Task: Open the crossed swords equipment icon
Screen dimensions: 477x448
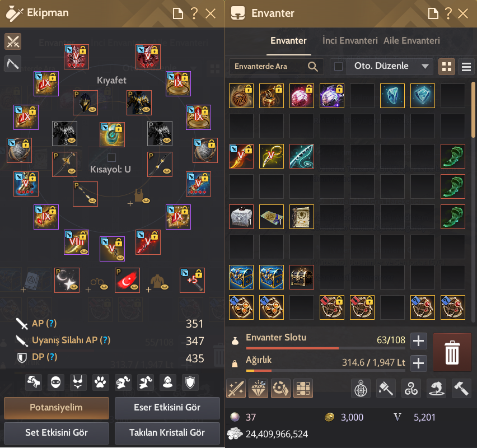Action: (x=13, y=41)
